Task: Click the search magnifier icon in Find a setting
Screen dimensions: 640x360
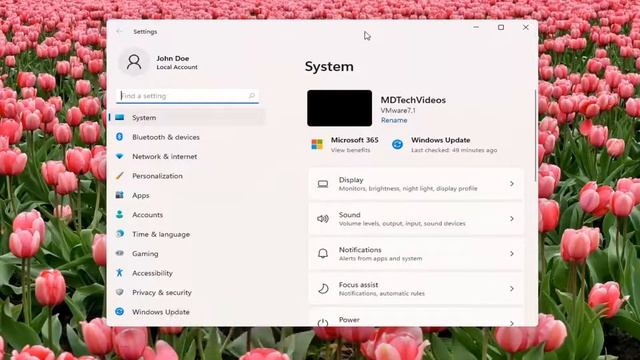Action: click(252, 96)
